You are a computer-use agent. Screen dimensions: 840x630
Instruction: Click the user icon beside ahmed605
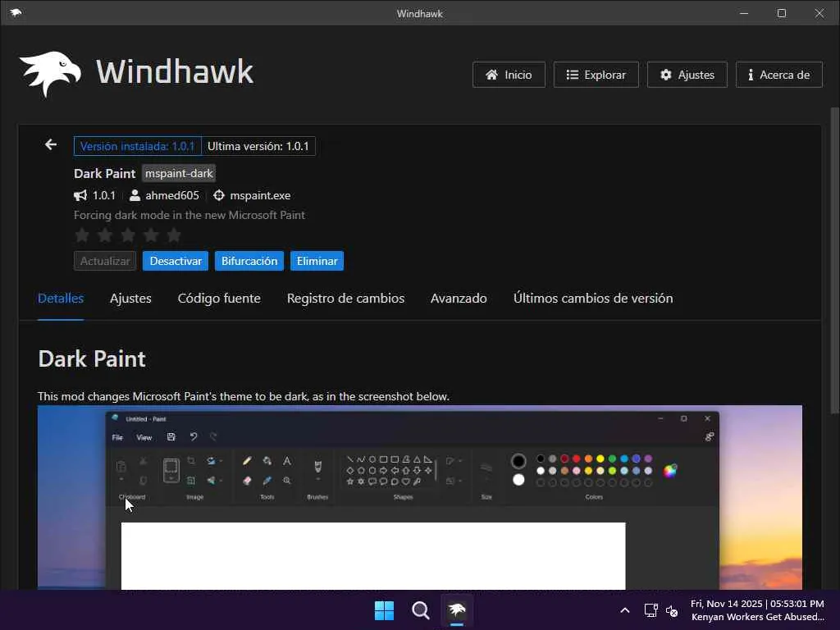click(x=135, y=195)
